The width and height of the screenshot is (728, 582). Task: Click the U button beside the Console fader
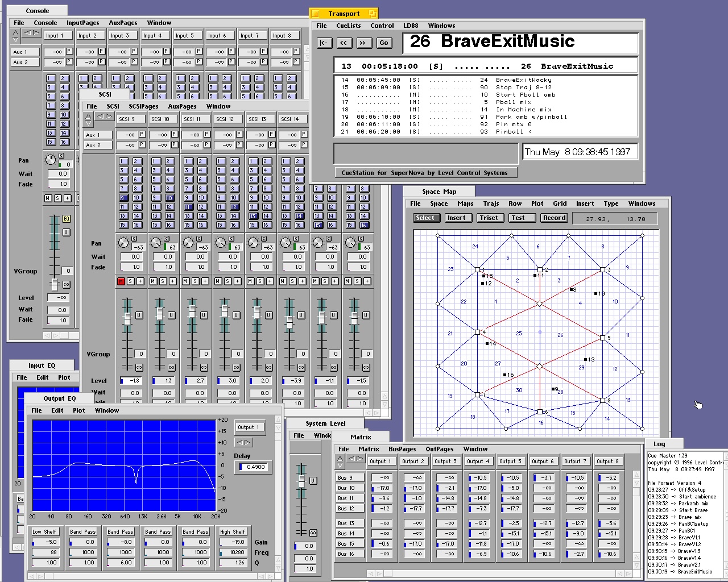pyautogui.click(x=67, y=232)
